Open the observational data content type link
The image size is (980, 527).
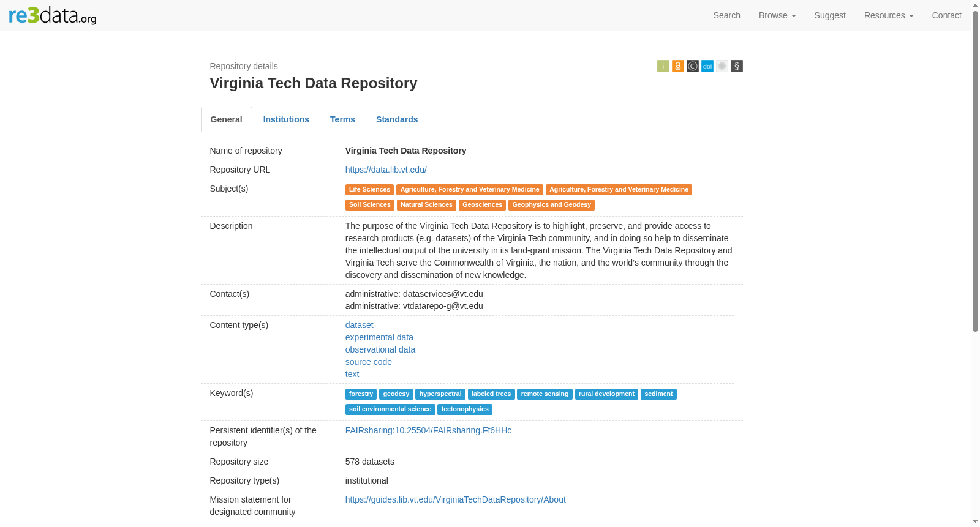pos(380,349)
